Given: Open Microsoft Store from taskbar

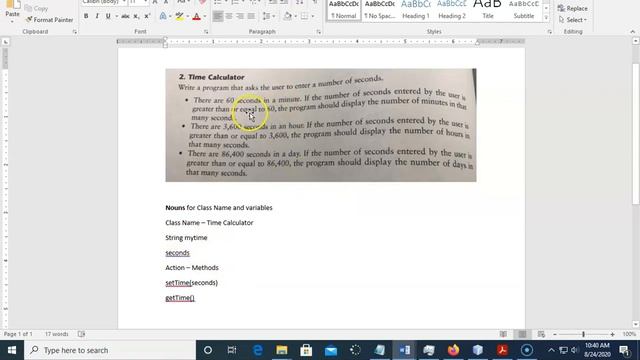Looking at the screenshot, I should [x=306, y=350].
